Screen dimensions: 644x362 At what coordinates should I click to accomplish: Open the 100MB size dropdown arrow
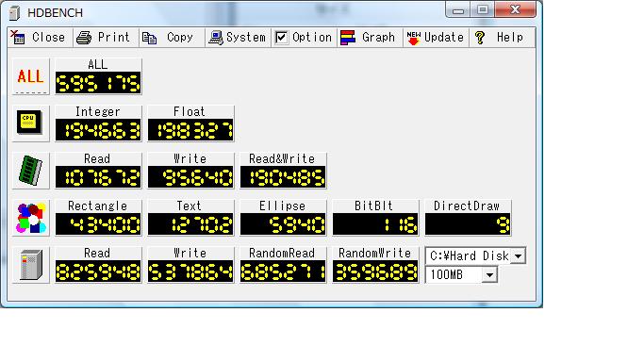[x=489, y=274]
